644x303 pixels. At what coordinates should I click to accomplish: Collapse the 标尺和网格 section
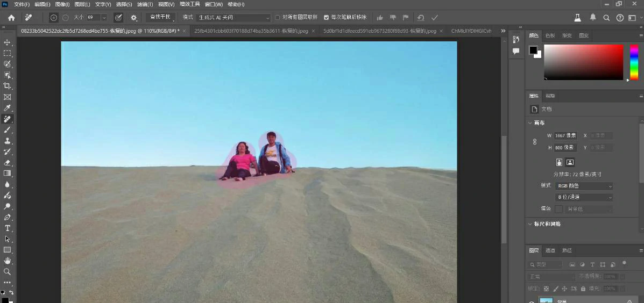point(530,224)
